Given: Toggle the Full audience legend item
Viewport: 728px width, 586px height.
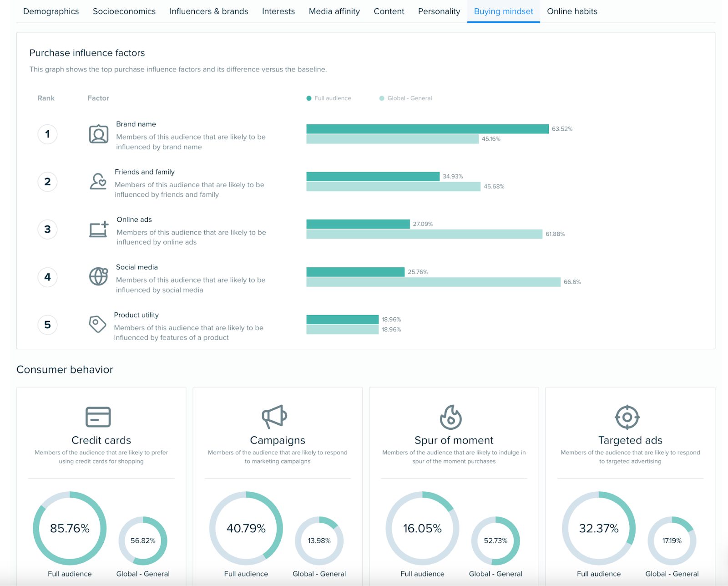Looking at the screenshot, I should (329, 98).
